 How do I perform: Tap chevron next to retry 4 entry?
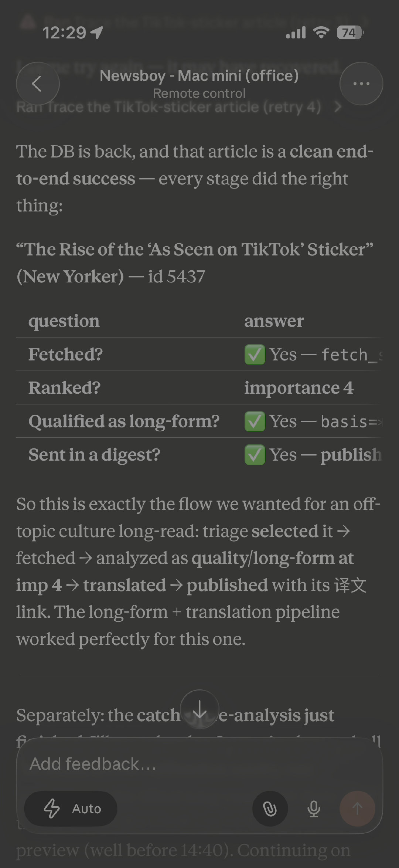337,107
